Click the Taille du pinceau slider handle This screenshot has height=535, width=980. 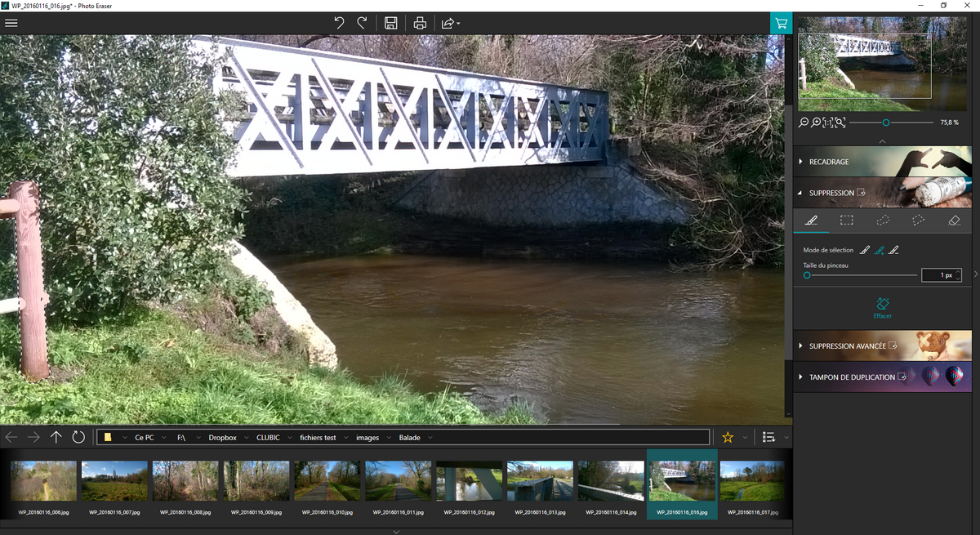coord(807,275)
